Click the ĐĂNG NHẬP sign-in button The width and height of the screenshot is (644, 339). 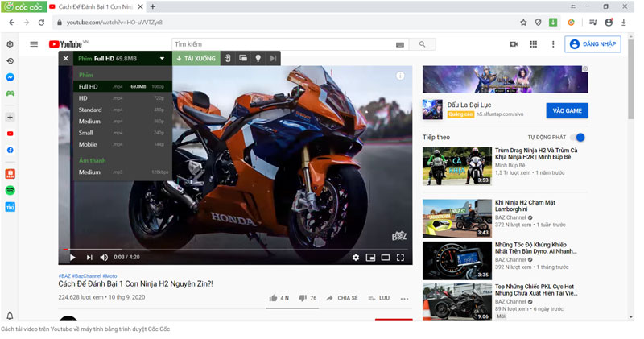coord(592,44)
